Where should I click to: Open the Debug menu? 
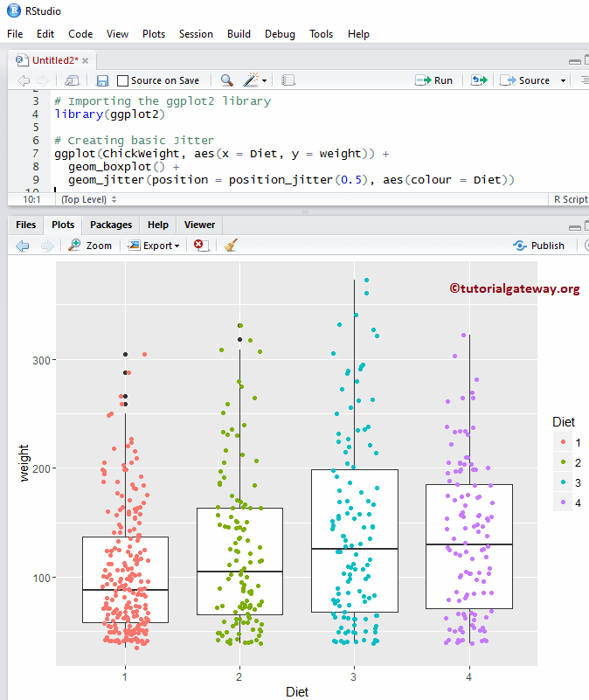tap(280, 34)
